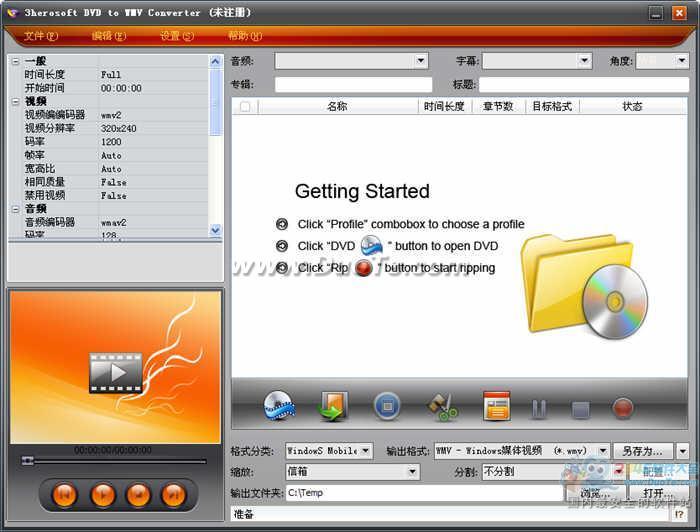Select the 时间长度 Full value

click(111, 75)
